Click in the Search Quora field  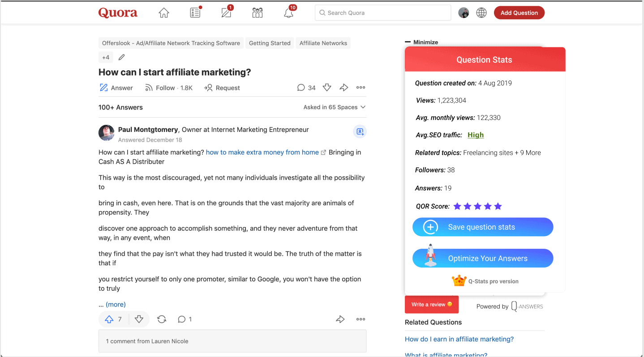383,13
